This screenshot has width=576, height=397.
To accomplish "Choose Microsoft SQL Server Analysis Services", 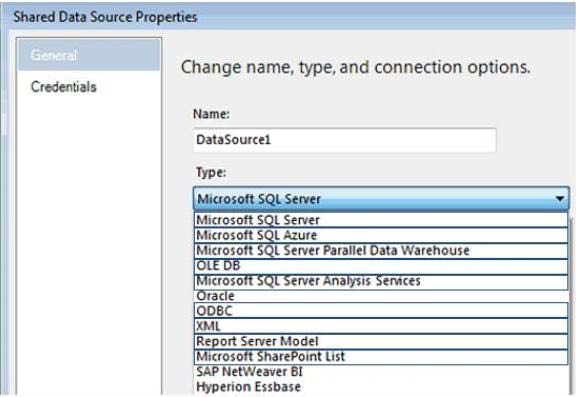I will [x=381, y=281].
